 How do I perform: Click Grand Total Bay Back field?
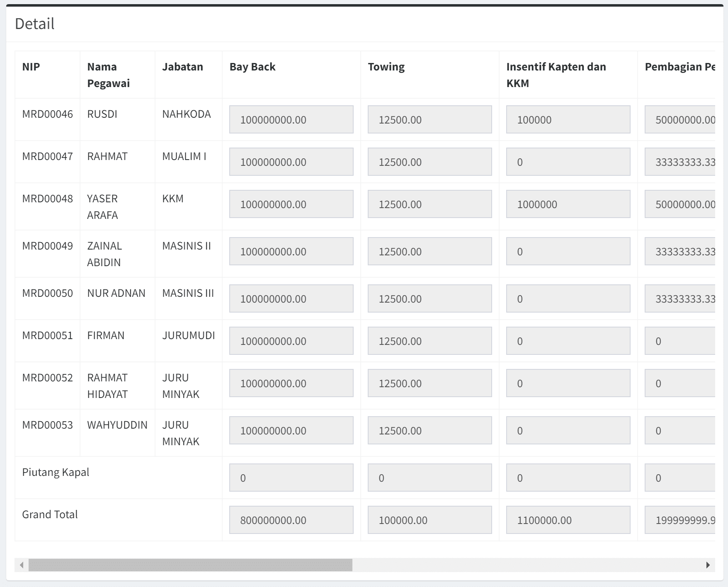point(291,520)
